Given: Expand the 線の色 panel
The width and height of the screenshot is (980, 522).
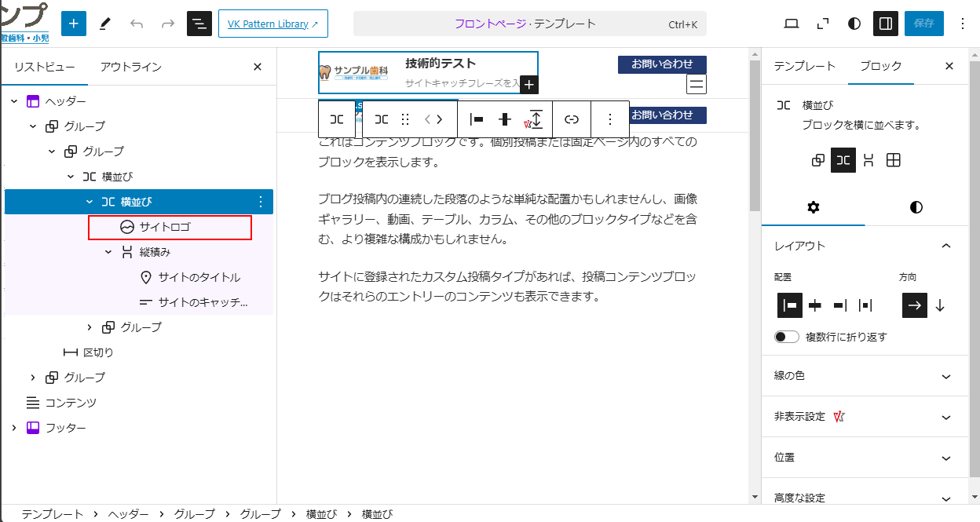Looking at the screenshot, I should (945, 376).
